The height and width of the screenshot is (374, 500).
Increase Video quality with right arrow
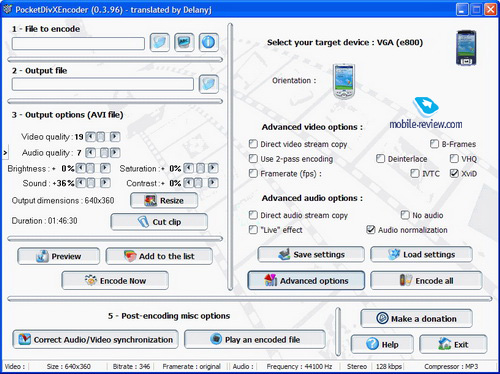pos(115,137)
